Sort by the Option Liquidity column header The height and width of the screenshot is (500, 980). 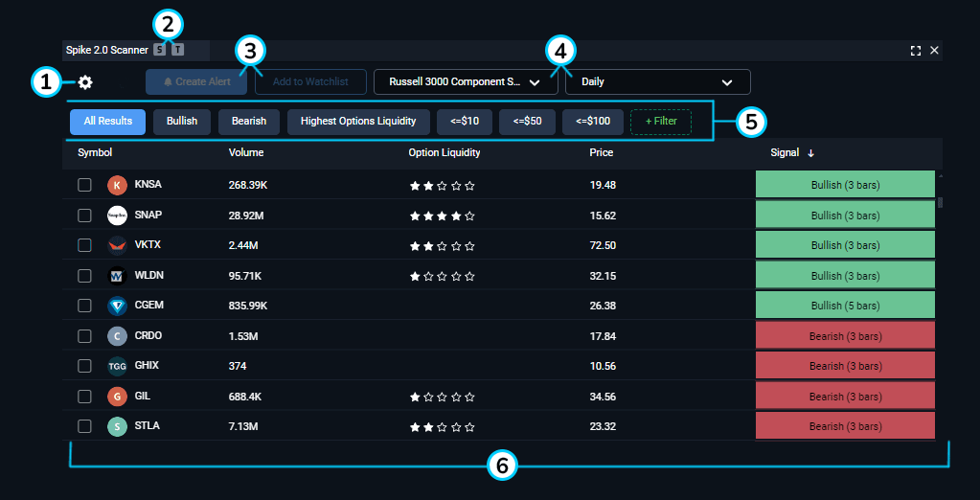[444, 152]
